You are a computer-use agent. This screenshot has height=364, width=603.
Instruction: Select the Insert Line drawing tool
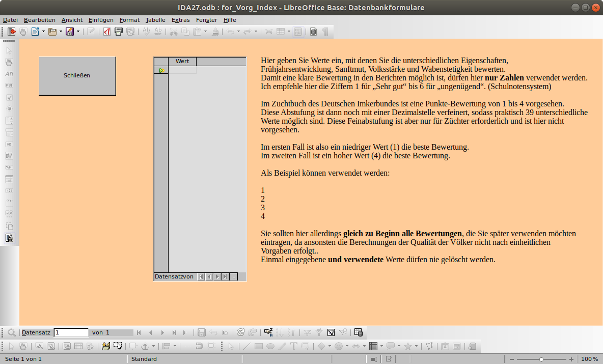(246, 346)
